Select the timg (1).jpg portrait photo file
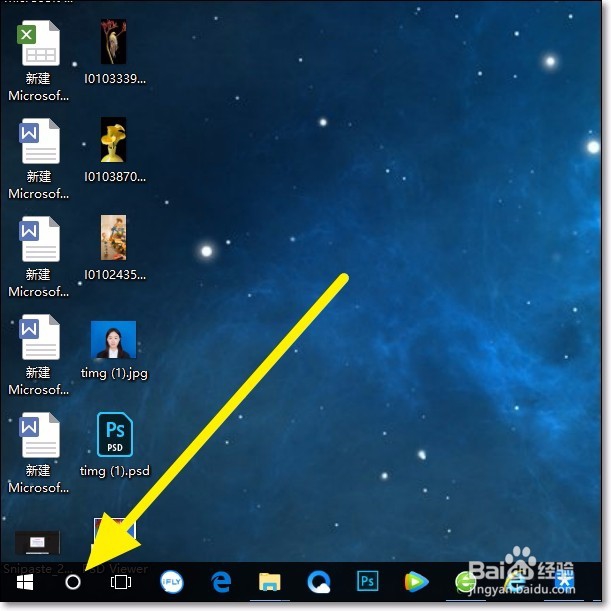Image resolution: width=611 pixels, height=611 pixels. 114,350
